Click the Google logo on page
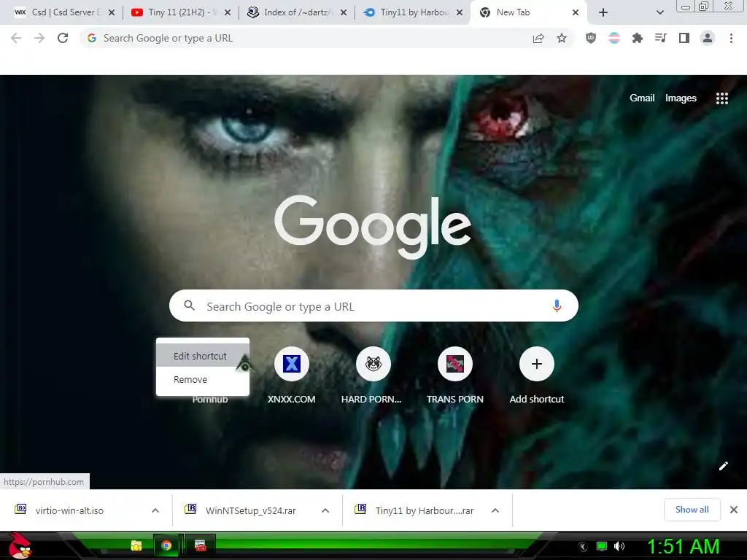 (373, 227)
